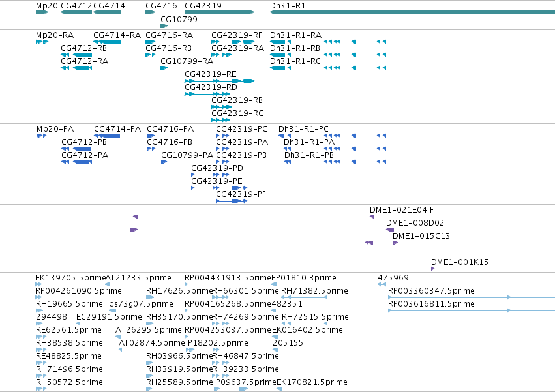Viewport: 555px width, 392px height.
Task: Click protein CG42319-PB
Action: pyautogui.click(x=241, y=155)
